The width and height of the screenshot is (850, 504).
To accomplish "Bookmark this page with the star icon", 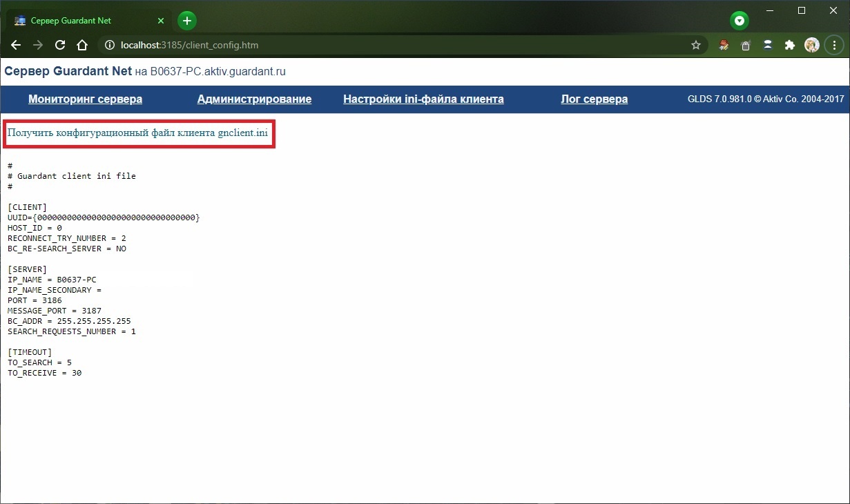I will [695, 46].
